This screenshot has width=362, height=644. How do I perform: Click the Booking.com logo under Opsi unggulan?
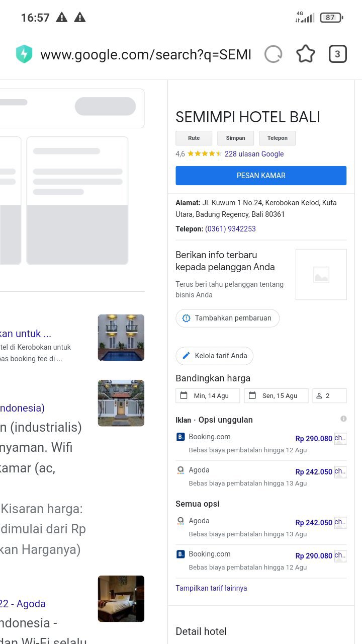coord(181,437)
